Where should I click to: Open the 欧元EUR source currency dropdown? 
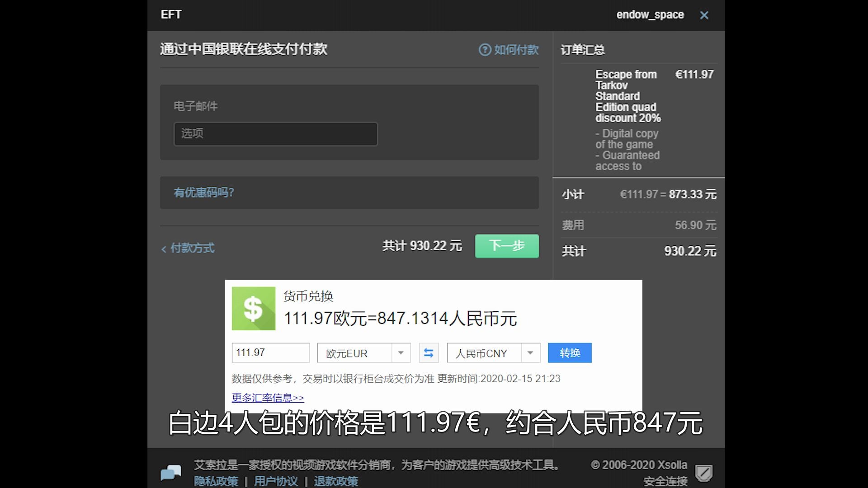[x=364, y=353]
